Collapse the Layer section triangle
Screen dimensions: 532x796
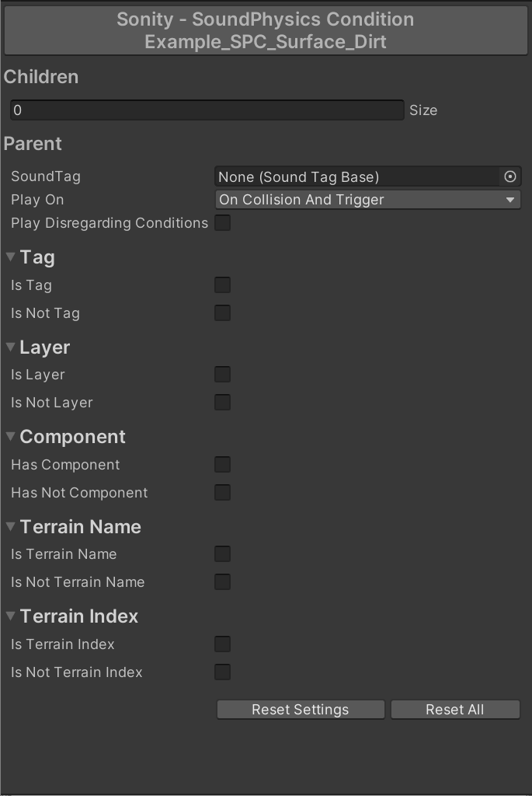click(x=11, y=347)
